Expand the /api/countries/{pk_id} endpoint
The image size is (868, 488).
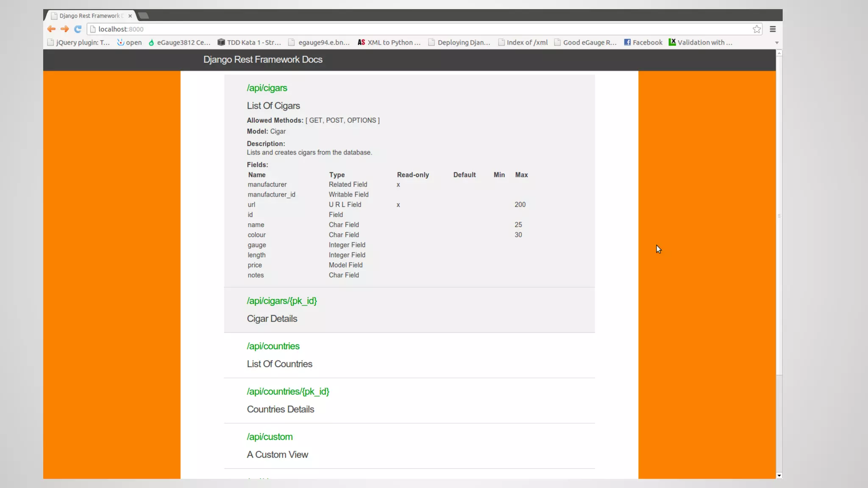[288, 391]
